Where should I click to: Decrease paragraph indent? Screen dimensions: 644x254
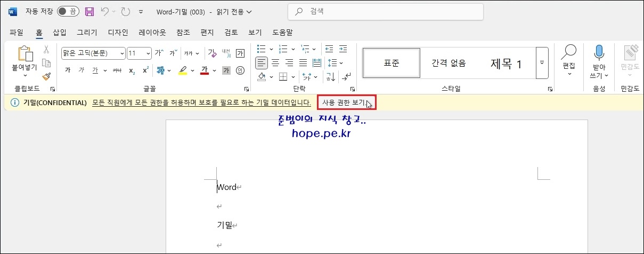(329, 49)
